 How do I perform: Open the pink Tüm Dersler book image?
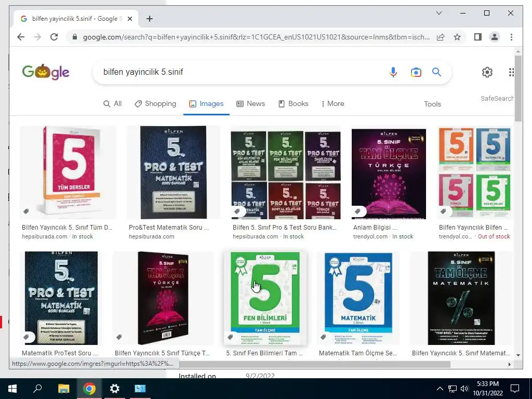pos(68,172)
